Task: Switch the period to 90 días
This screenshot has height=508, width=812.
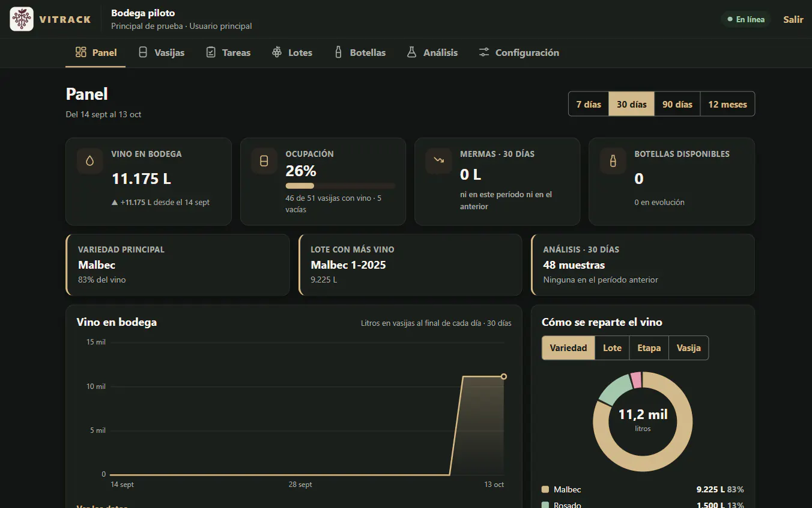Action: click(677, 104)
